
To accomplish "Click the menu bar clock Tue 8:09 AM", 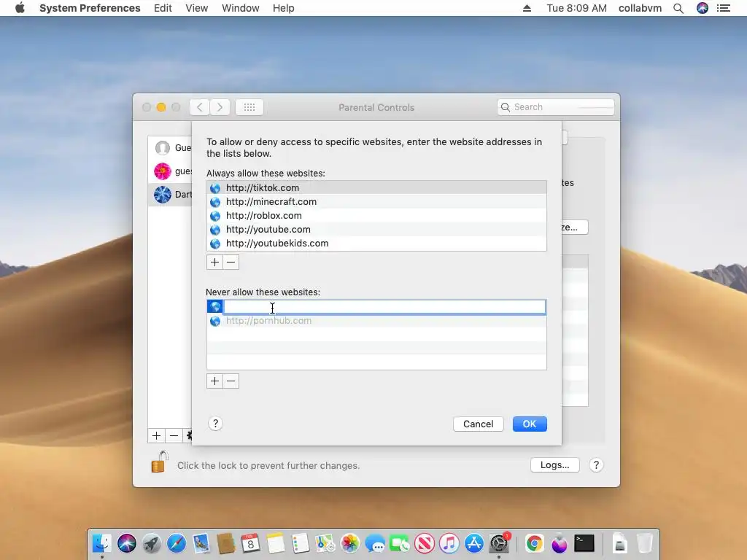I will point(576,8).
